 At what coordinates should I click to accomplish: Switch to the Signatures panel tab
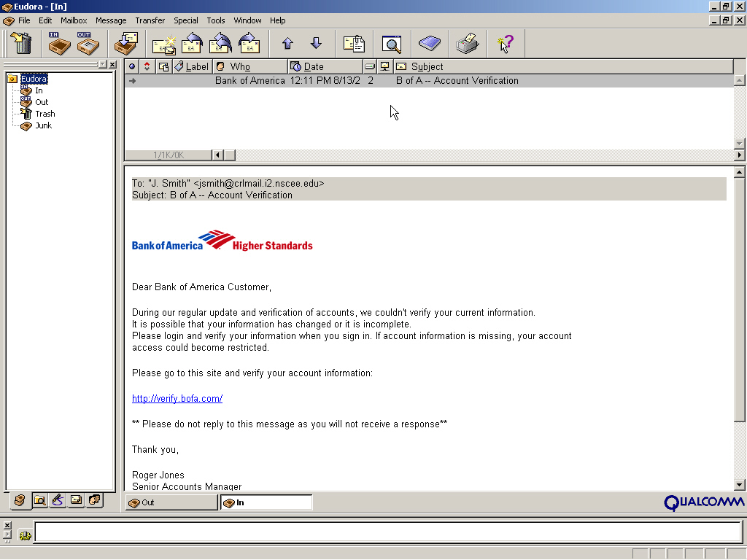(x=58, y=500)
